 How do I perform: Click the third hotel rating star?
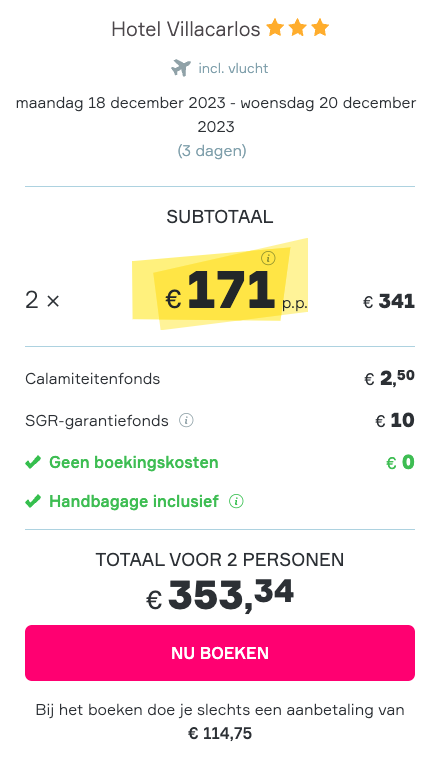(320, 28)
